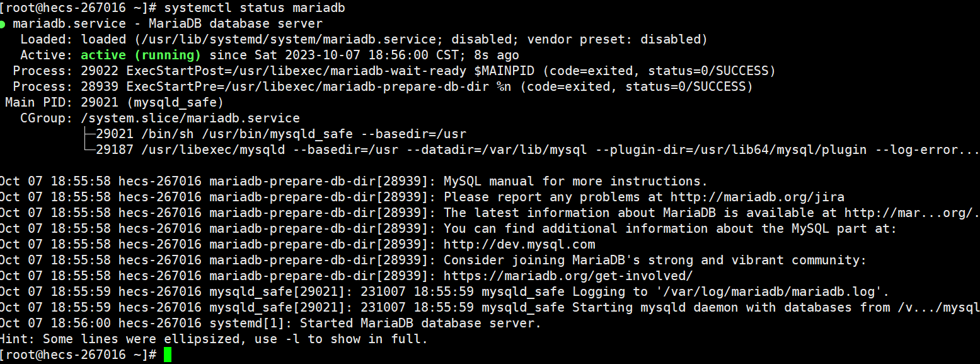
Task: Click the green status dot beside mariadb.service
Action: tap(3, 24)
